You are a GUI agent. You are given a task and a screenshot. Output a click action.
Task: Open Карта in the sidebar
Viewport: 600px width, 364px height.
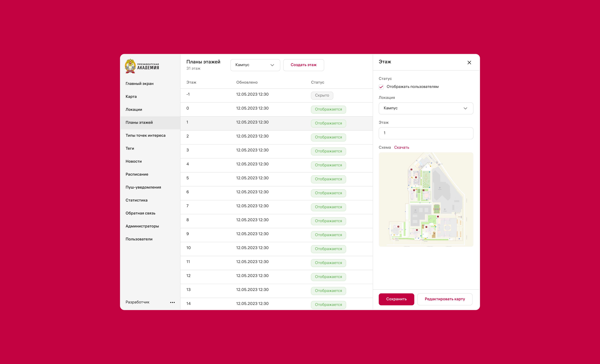(131, 97)
